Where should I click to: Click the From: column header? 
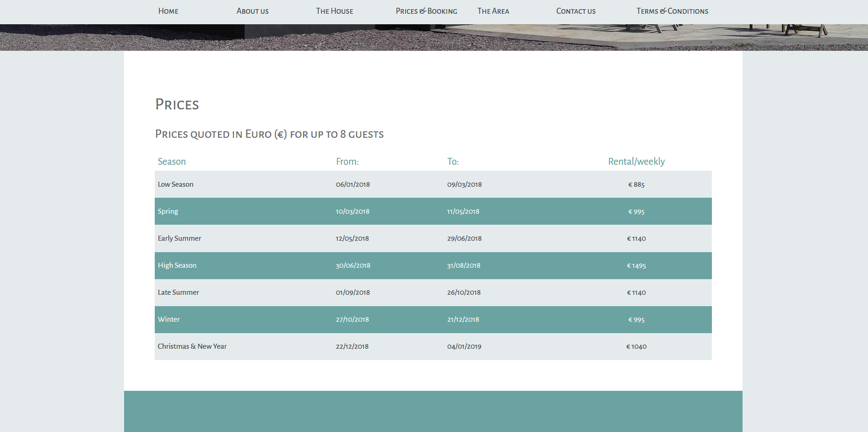coord(347,162)
